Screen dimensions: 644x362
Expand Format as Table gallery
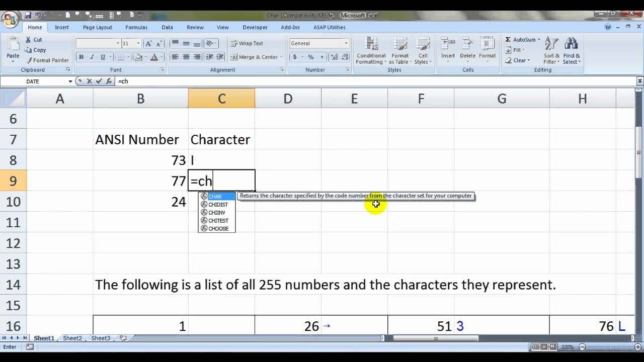coord(400,51)
